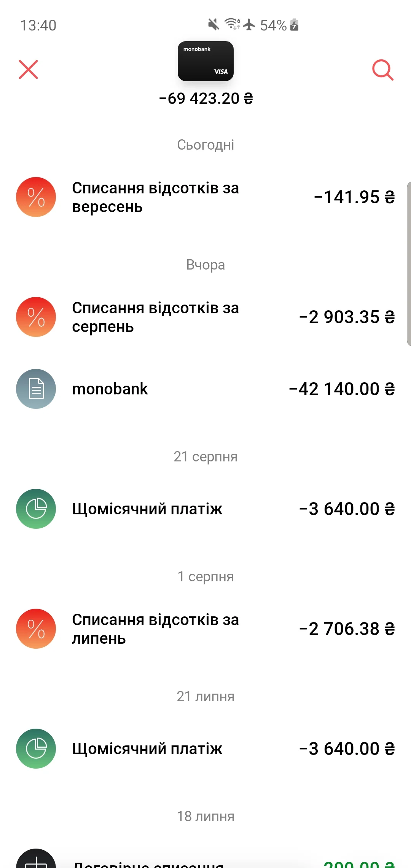Tap percent icon for September interest
Viewport: 411px width, 868px height.
pyautogui.click(x=36, y=197)
